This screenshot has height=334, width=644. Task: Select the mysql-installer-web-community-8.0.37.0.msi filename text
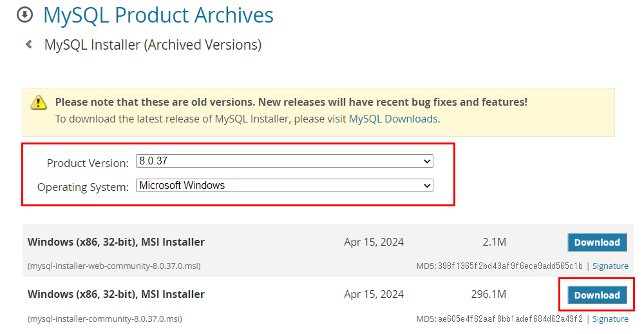[114, 266]
